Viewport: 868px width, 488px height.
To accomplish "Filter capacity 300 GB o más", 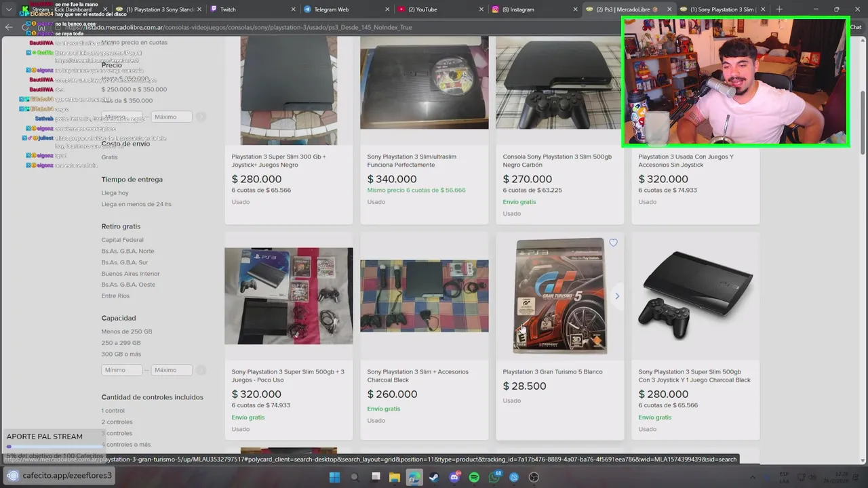I will (x=121, y=354).
